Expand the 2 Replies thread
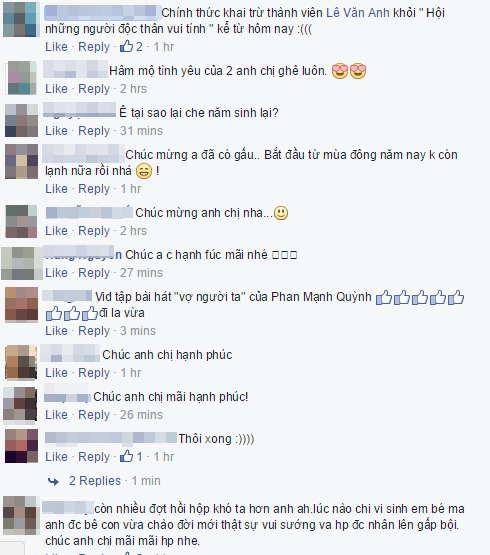490x555 pixels. (95, 481)
